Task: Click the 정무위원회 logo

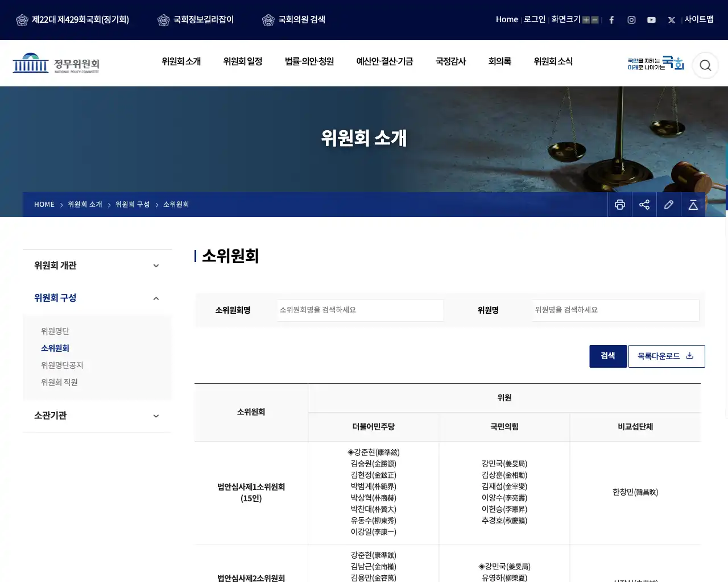Action: [56, 63]
